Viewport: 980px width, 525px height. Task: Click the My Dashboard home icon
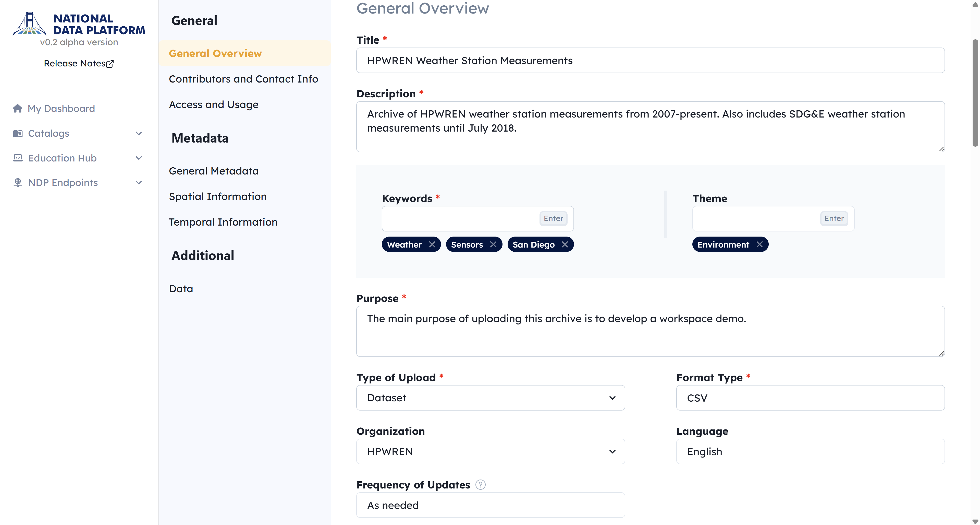pyautogui.click(x=18, y=109)
